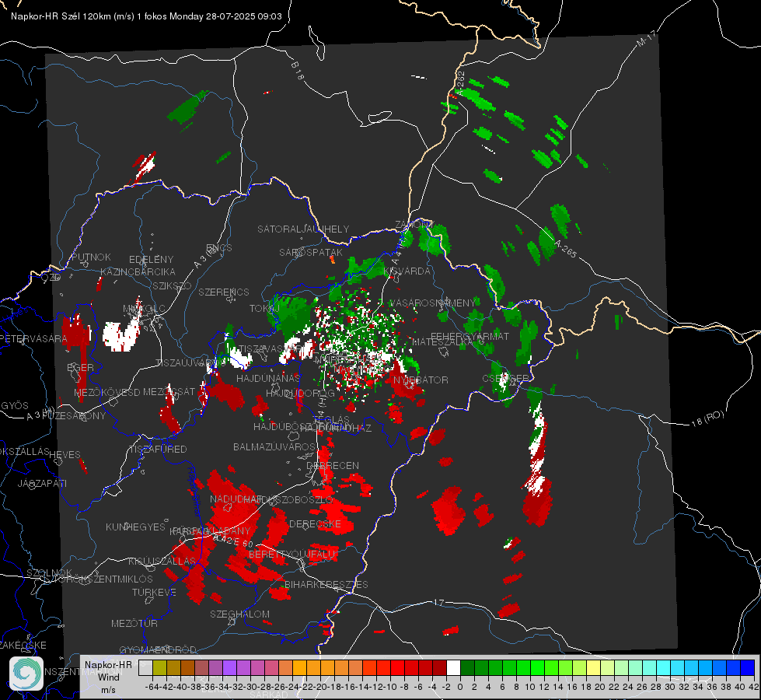Click the GYOMAENDRŐD city label

[x=158, y=649]
